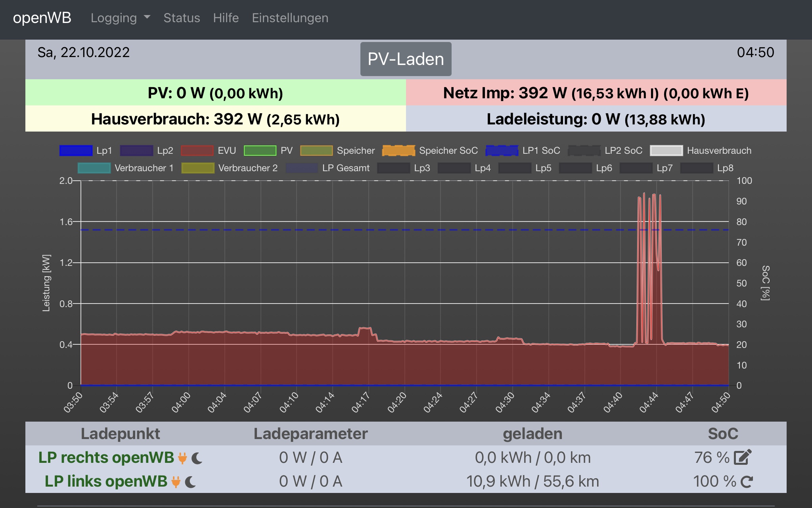Toggle the EVU dataset in chart legend
Viewport: 812px width, 508px height.
[x=197, y=151]
